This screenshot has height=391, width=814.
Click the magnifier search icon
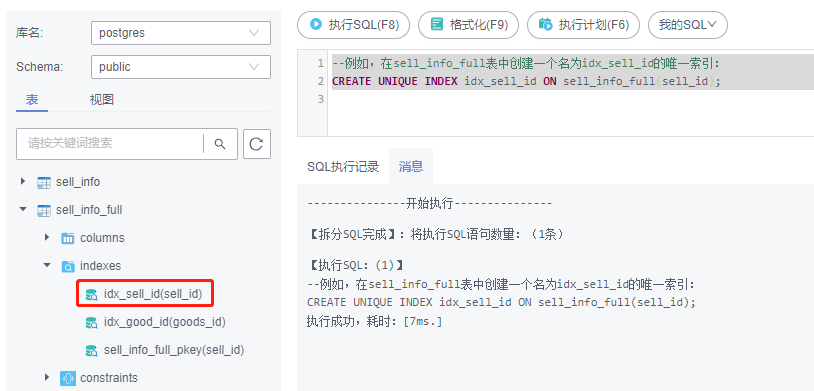click(x=220, y=144)
